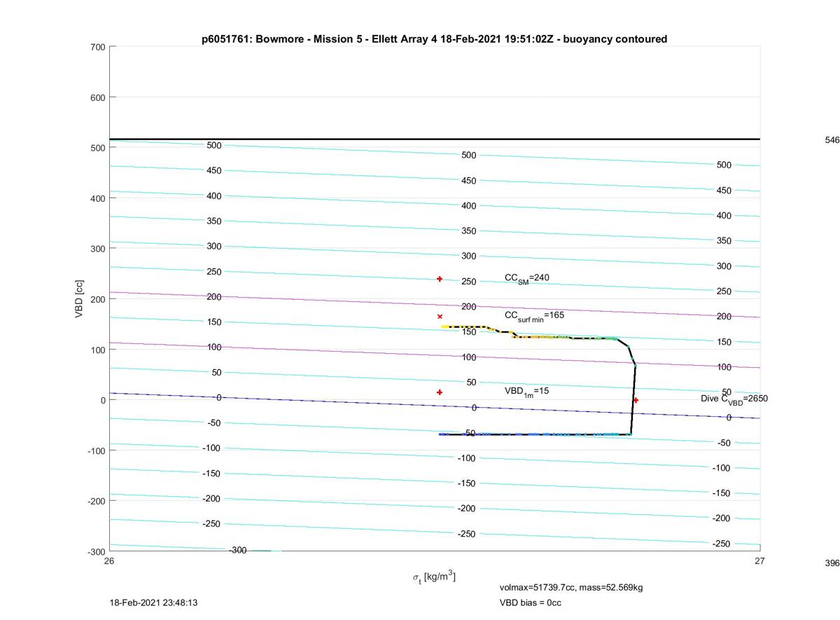
Task: Click the red plus marker beside CC SM=240
Action: 440,279
